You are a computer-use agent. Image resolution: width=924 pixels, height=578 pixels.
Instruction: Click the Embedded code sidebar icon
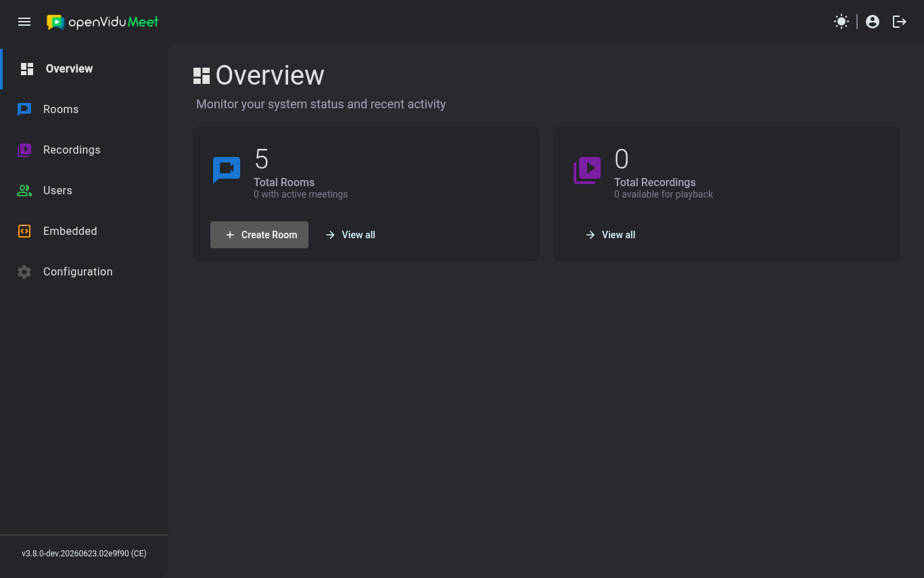coord(24,231)
